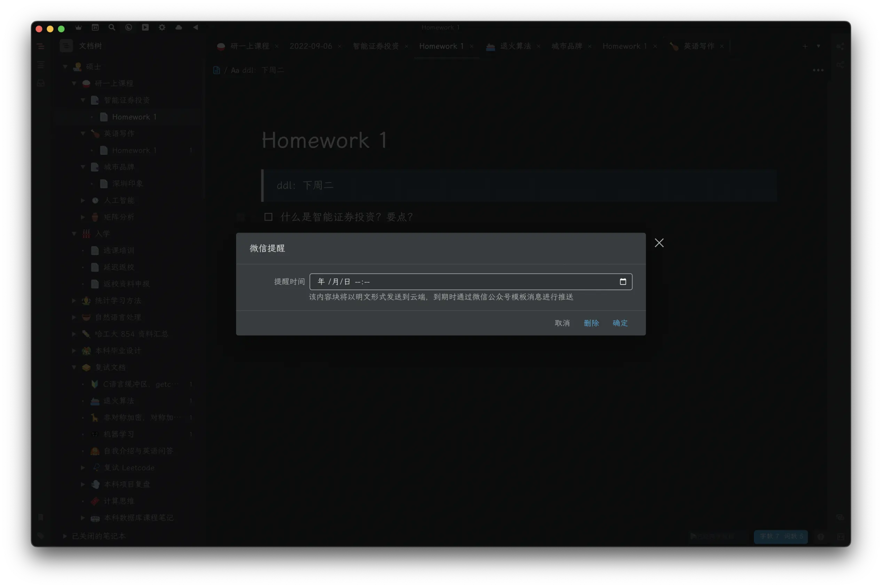
Task: Expand 已关闭的笔记本 section
Action: coord(65,536)
